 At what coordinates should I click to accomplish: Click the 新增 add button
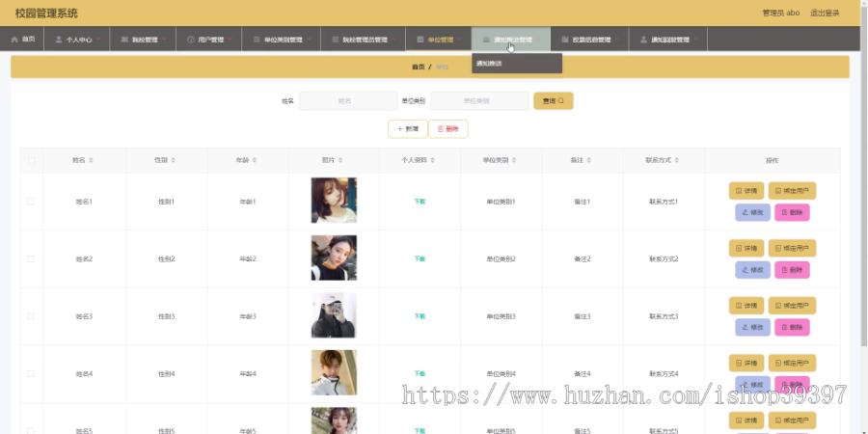point(407,129)
